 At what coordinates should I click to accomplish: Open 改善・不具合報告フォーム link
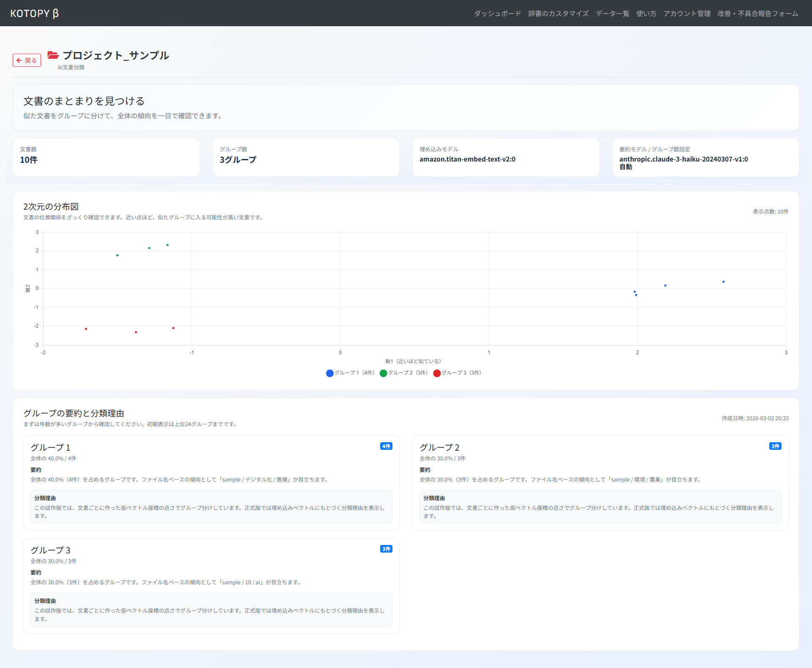[758, 14]
